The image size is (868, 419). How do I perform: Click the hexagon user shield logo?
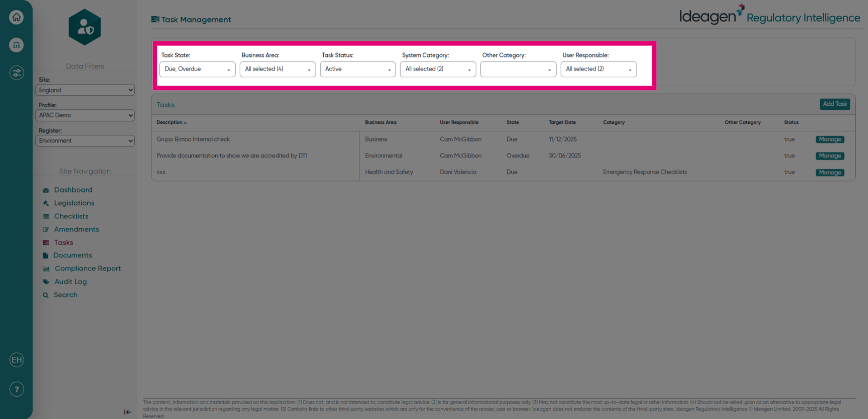point(85,27)
